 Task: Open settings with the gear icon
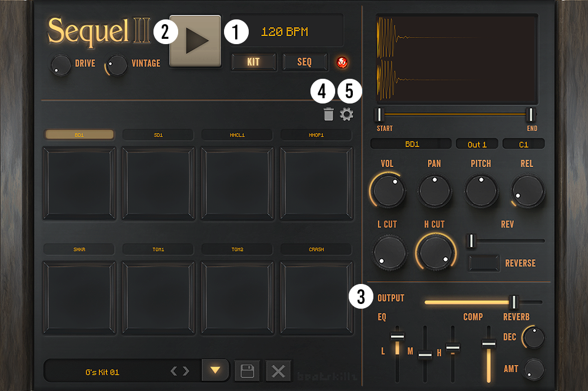(x=347, y=115)
